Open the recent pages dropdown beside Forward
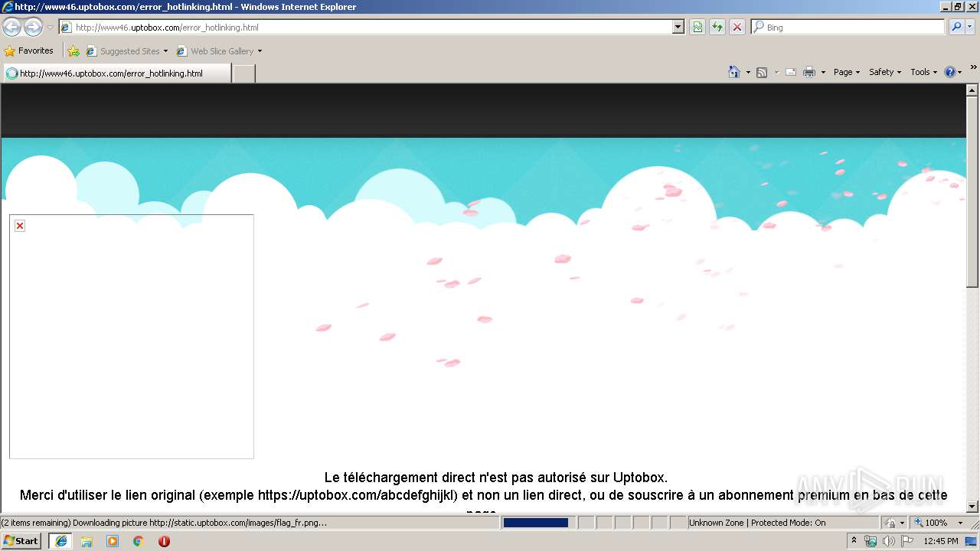The image size is (980, 551). point(50,28)
